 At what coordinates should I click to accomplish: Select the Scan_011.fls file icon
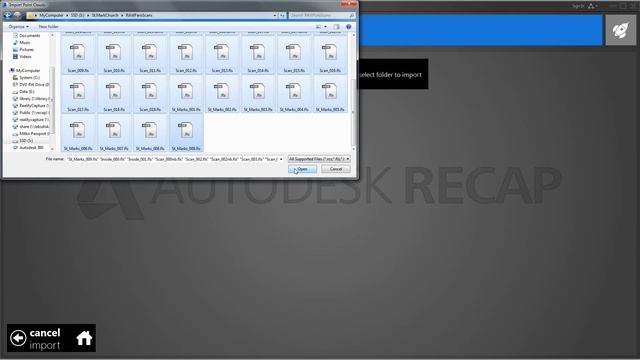pyautogui.click(x=150, y=53)
